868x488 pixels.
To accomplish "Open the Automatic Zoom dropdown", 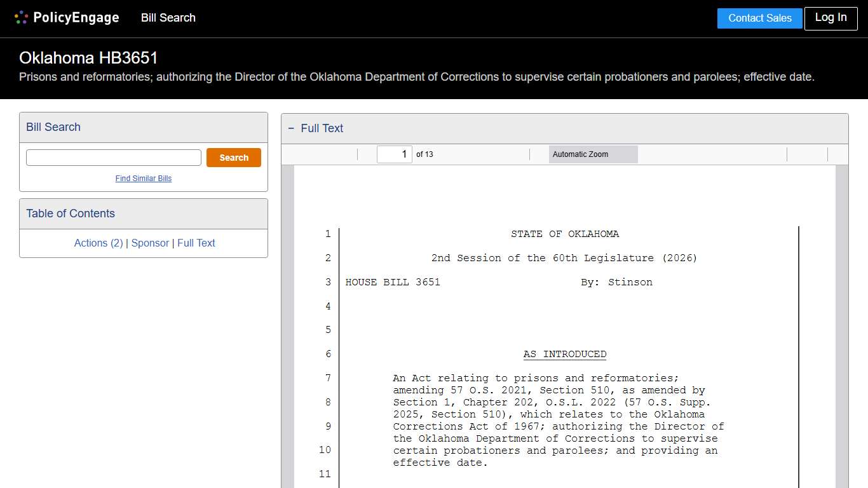I will 592,154.
